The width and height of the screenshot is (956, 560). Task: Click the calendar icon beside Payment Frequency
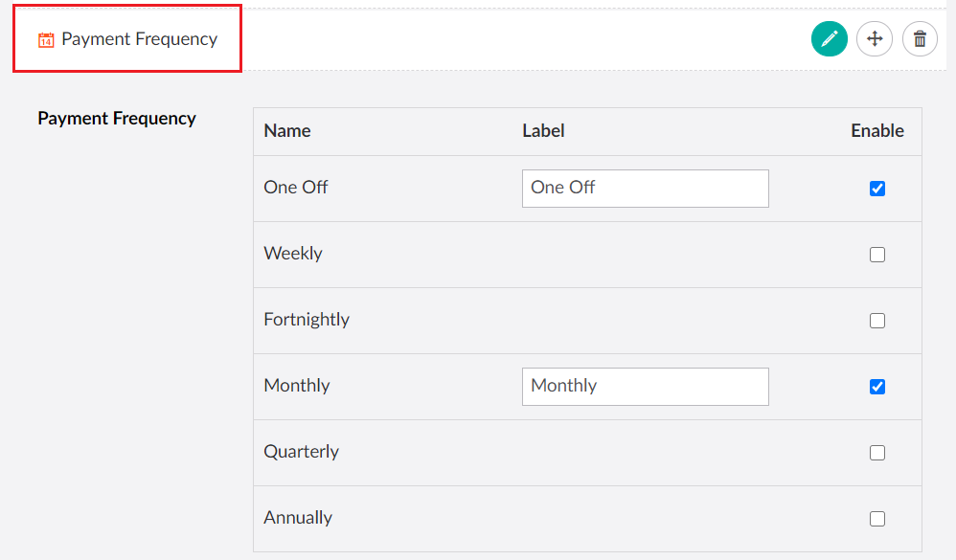(x=44, y=39)
